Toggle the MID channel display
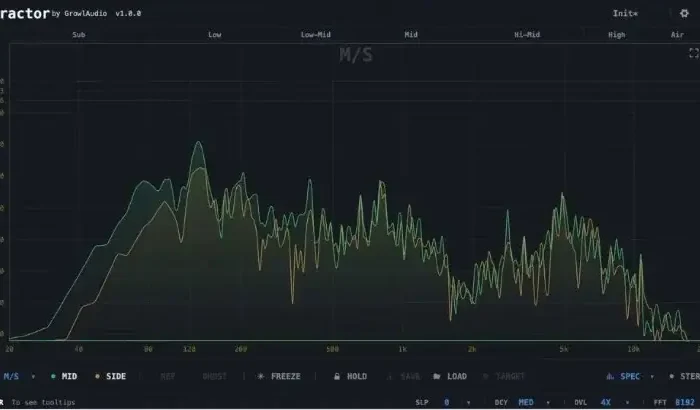 click(x=64, y=377)
